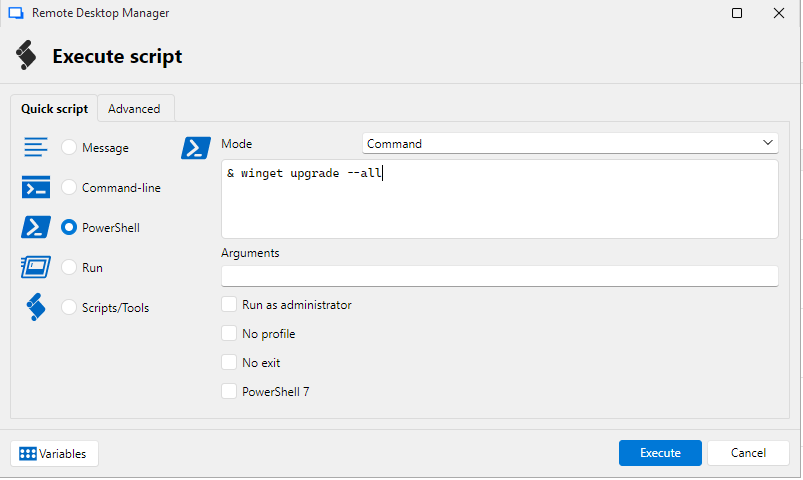Click the Scripts/Tools icon in option list
This screenshot has height=480, width=803.
coord(36,307)
